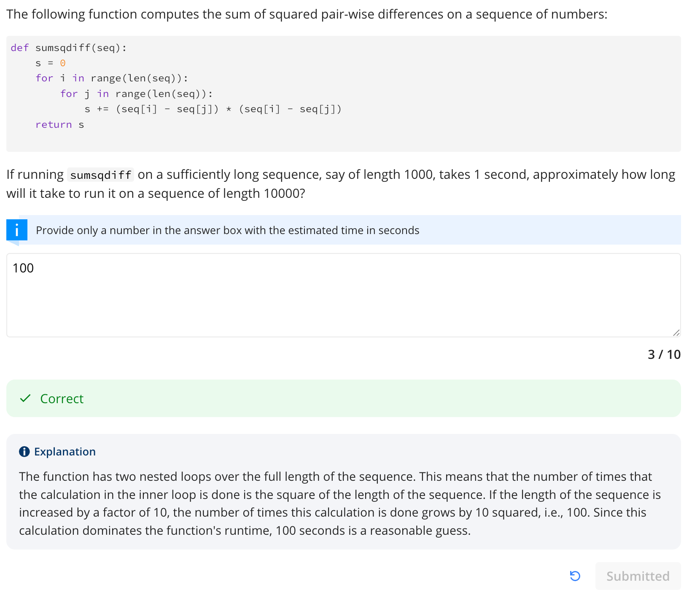Click the 'Explanation' heading text
The image size is (700, 598).
(x=65, y=452)
